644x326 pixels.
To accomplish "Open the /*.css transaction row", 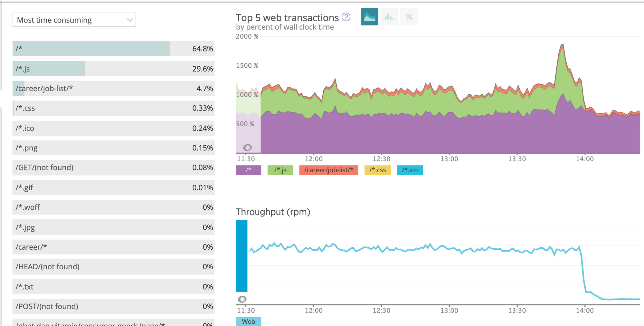I will tap(114, 108).
